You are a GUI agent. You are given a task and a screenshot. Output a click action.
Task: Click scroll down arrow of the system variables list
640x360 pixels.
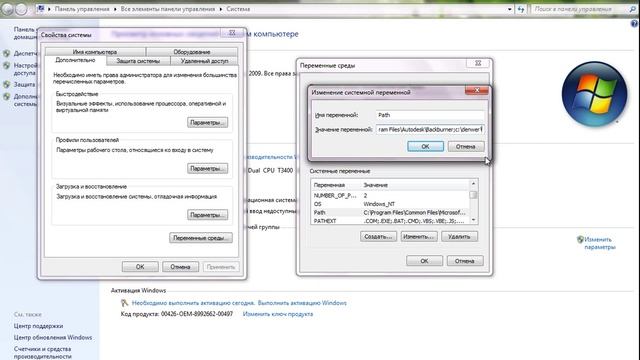(473, 220)
